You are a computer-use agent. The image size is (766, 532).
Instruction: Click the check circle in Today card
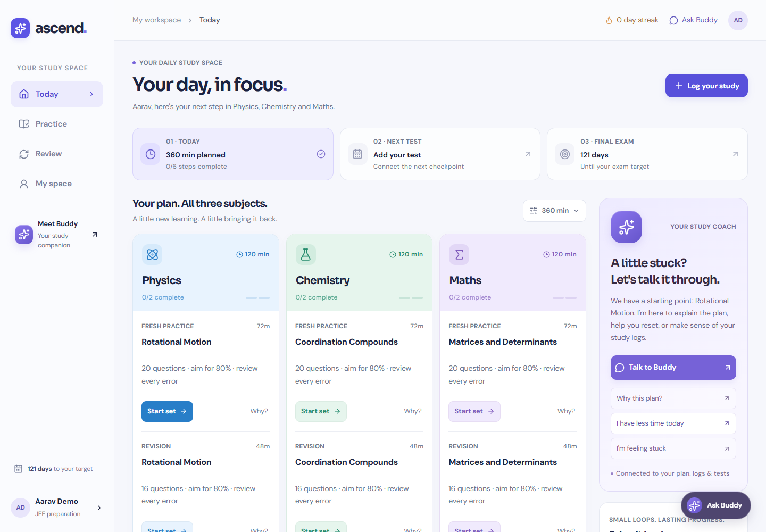point(321,154)
